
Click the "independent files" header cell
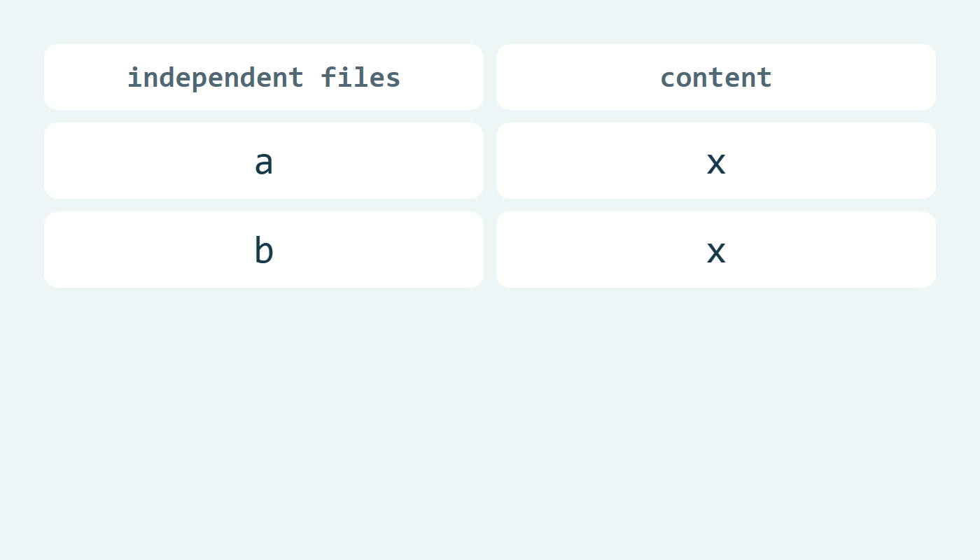[264, 77]
